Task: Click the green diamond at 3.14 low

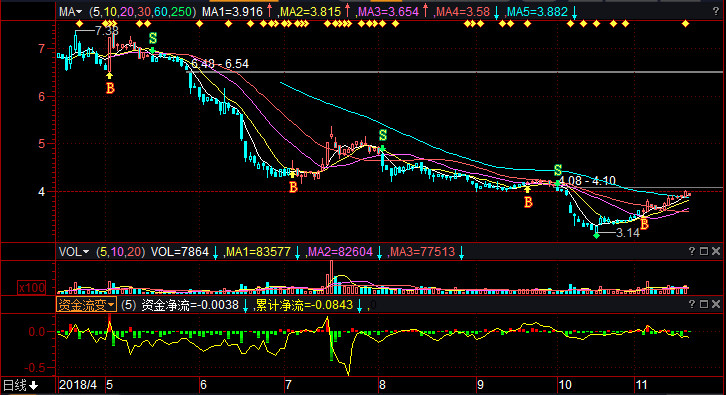Action: [x=596, y=236]
